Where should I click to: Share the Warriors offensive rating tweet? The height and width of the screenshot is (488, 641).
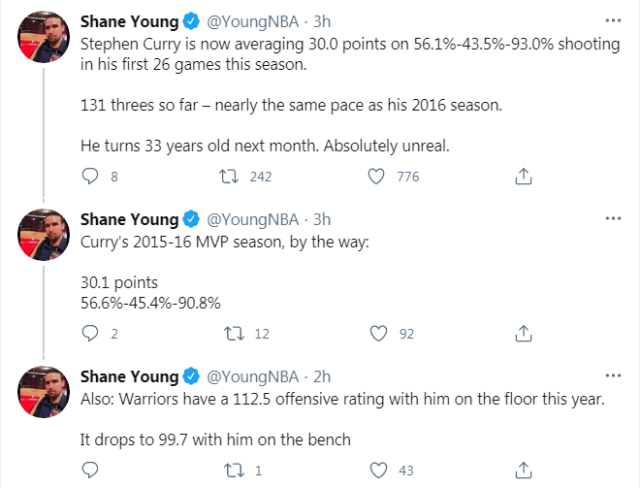522,469
